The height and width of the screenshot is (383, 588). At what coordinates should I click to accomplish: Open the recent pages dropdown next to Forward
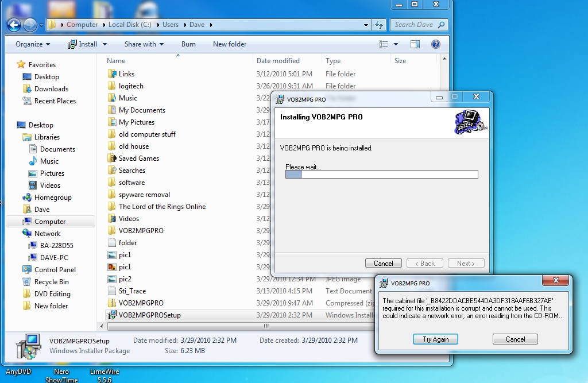click(x=41, y=25)
